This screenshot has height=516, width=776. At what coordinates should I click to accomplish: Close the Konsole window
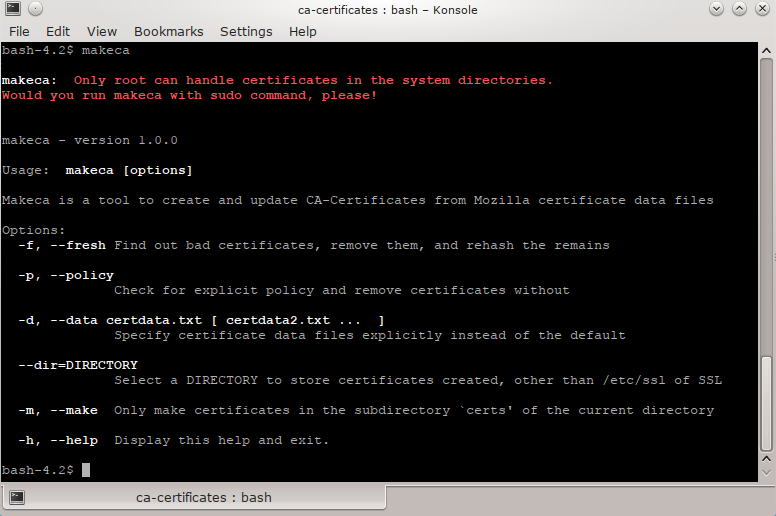point(761,10)
